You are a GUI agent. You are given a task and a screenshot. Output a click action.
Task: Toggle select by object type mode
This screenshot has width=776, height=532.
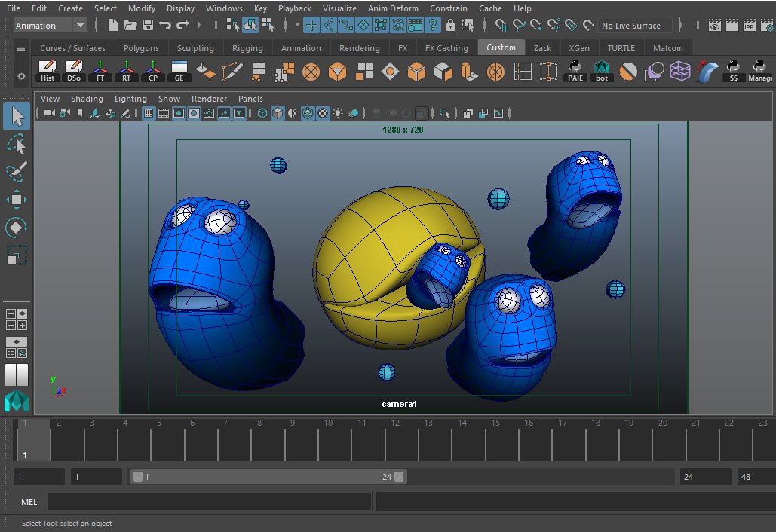click(250, 25)
